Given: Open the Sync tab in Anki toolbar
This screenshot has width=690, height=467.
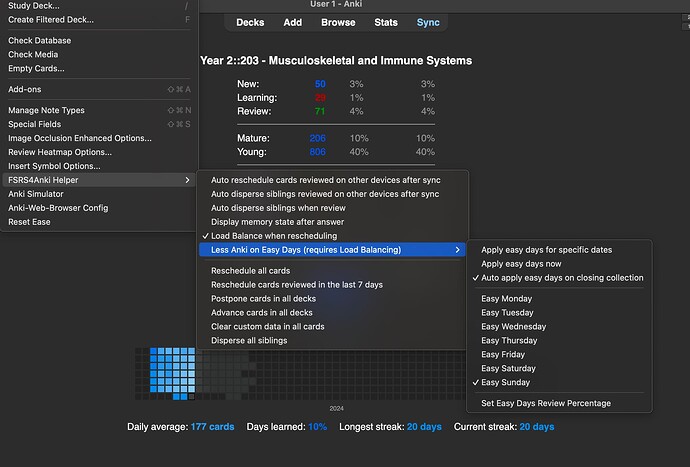Looking at the screenshot, I should coord(427,22).
